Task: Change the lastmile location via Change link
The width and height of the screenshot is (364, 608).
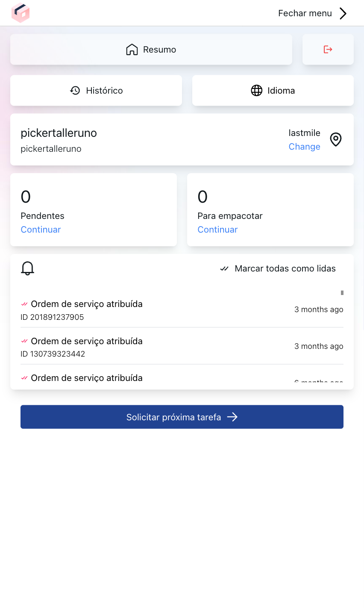Action: (x=304, y=147)
